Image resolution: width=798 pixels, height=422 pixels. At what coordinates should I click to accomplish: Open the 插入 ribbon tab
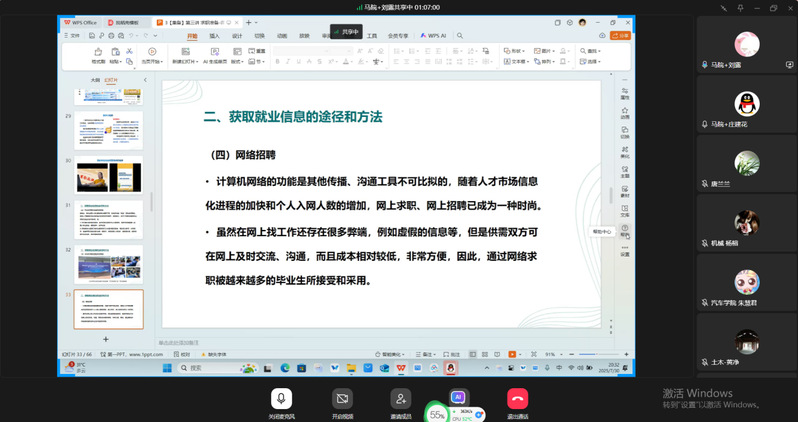(x=214, y=36)
